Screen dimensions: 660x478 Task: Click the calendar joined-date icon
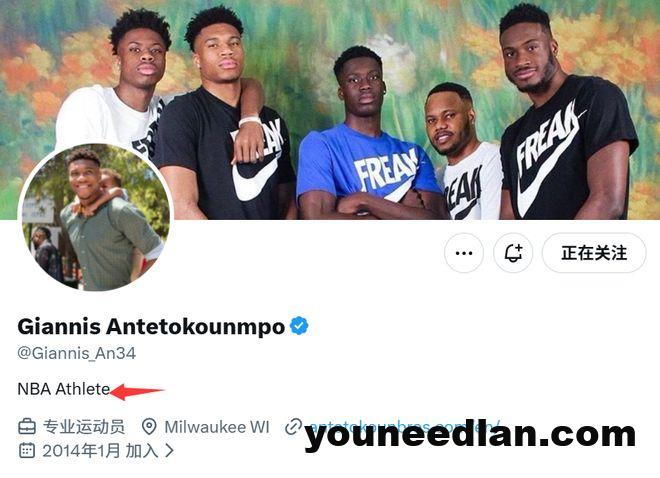pos(27,451)
